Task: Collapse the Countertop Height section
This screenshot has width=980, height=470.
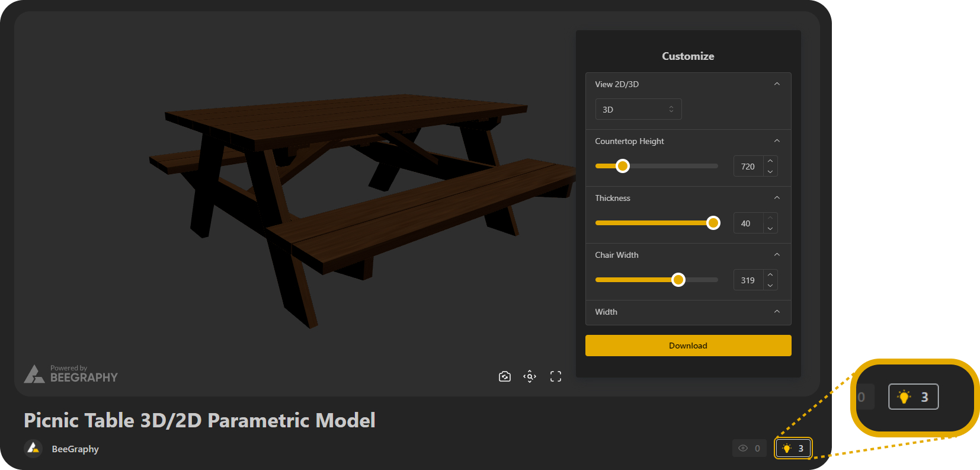Action: coord(777,141)
